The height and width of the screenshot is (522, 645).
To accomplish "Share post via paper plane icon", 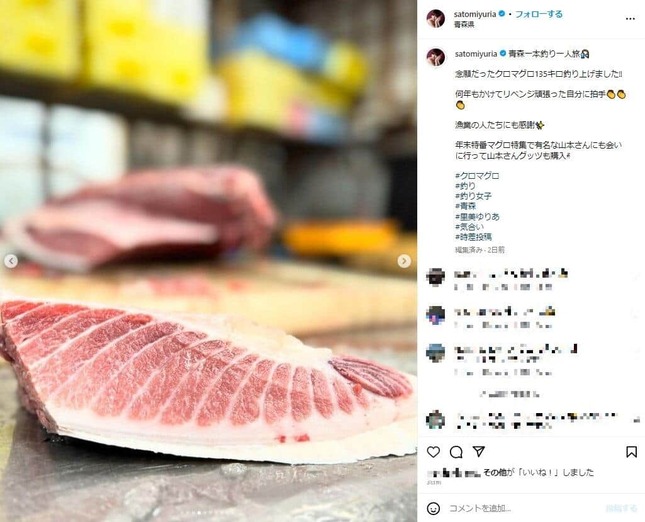I will tap(478, 451).
